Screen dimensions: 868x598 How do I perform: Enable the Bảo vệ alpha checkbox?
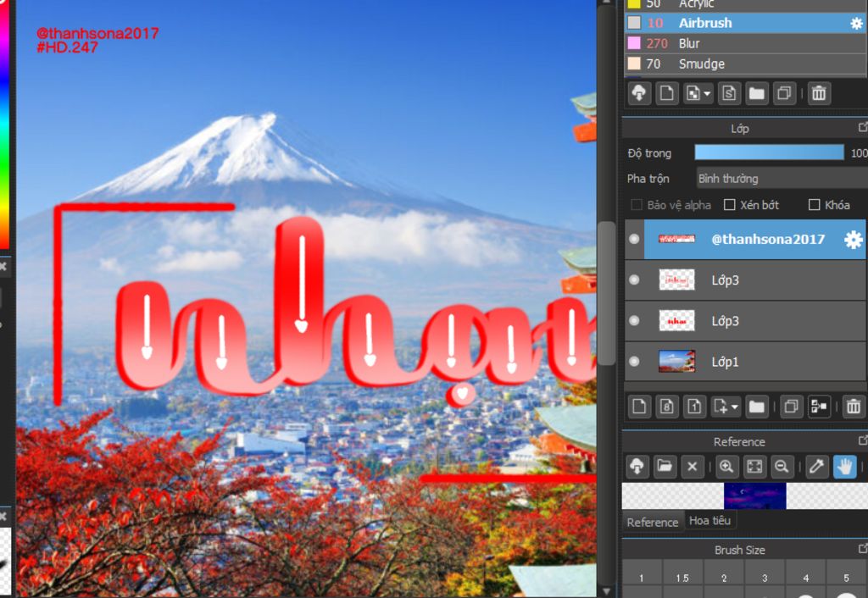[637, 205]
